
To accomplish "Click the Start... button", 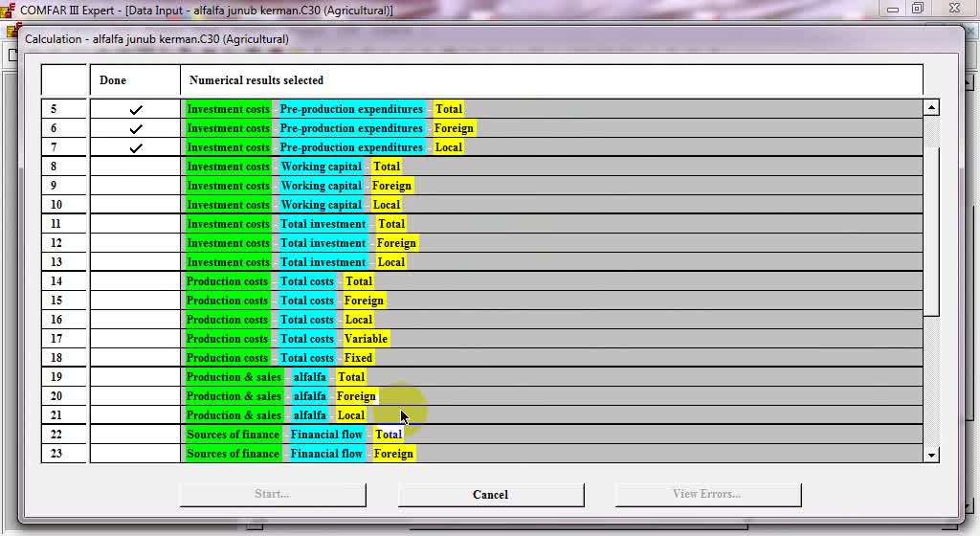I will [x=273, y=494].
